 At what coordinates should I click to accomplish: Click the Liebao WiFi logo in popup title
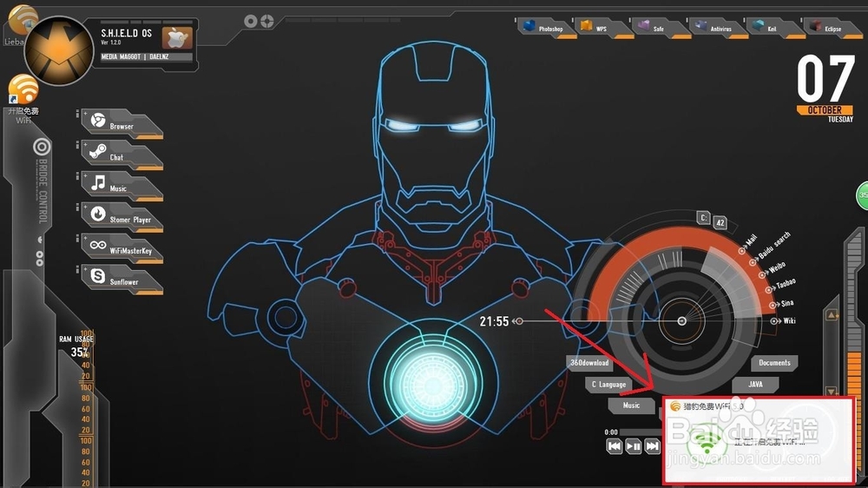click(674, 406)
